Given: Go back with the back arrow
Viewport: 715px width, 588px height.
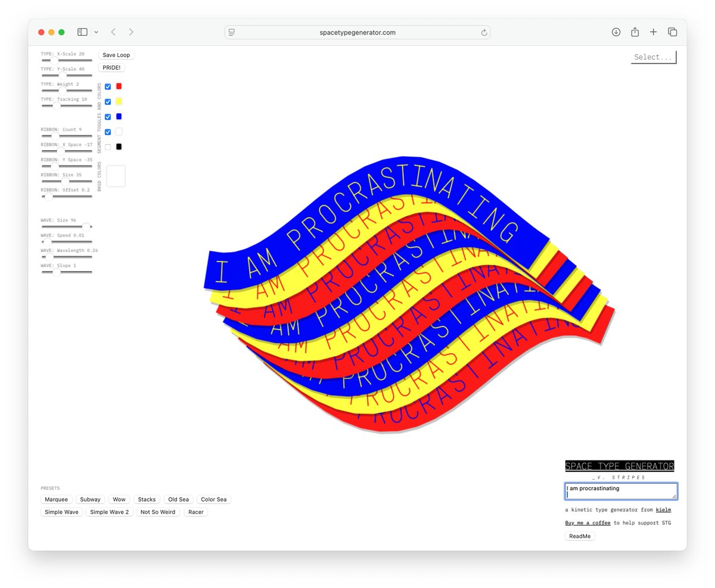Looking at the screenshot, I should [x=113, y=32].
